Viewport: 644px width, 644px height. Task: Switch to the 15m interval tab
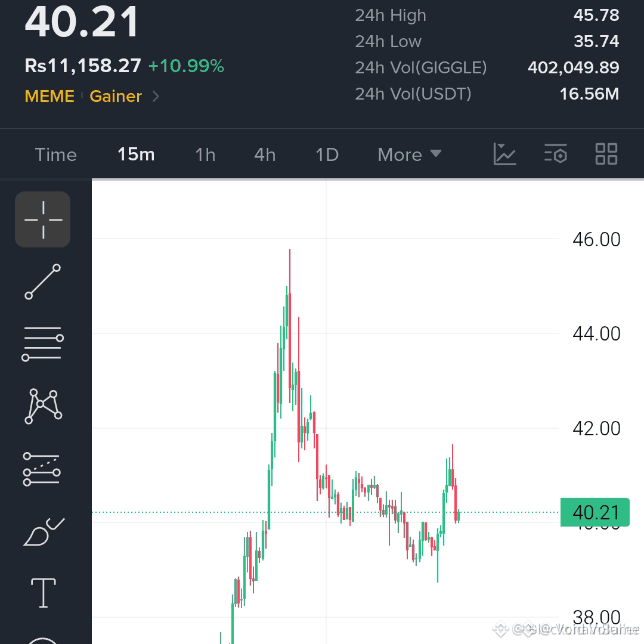(x=136, y=154)
